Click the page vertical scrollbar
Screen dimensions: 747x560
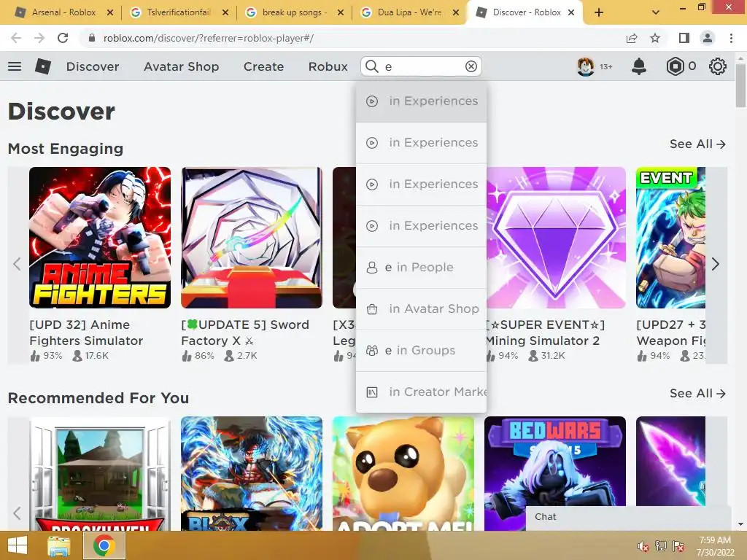pyautogui.click(x=740, y=86)
